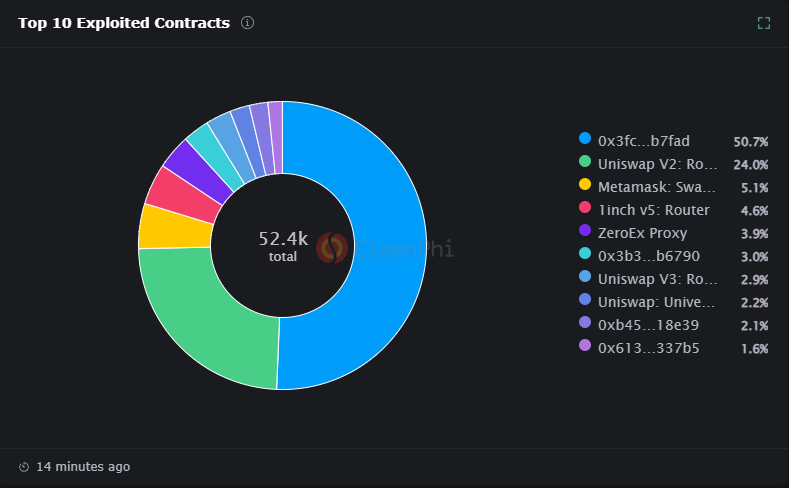The width and height of the screenshot is (789, 488).
Task: Click the 2.2% value in legend
Action: [x=754, y=303]
